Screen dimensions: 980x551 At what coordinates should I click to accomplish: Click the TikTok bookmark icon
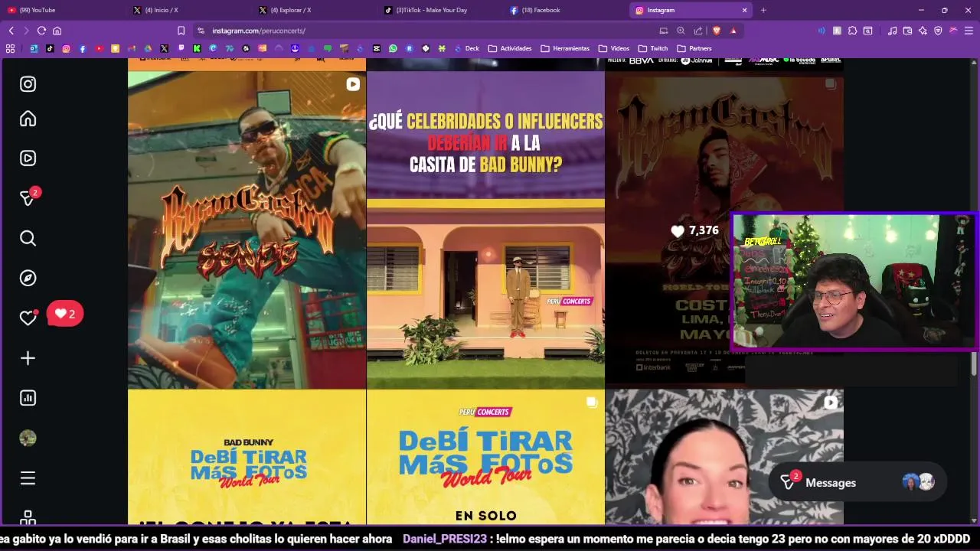[x=50, y=48]
